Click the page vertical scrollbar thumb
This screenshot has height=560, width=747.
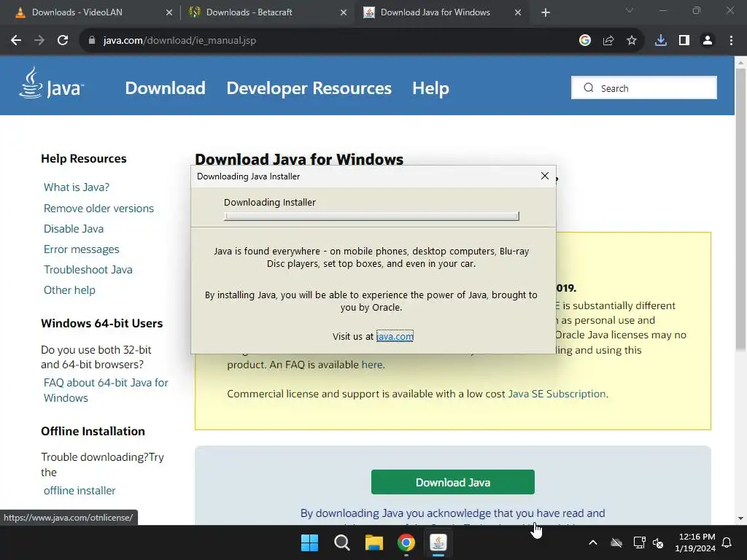click(x=740, y=209)
